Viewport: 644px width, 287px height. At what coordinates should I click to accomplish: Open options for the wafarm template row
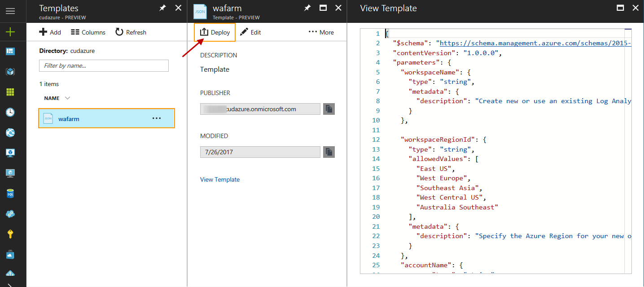point(157,118)
